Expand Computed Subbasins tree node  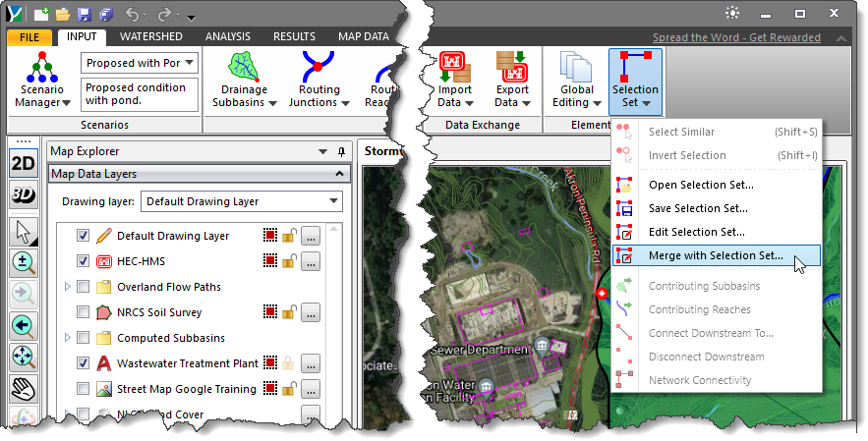point(68,338)
